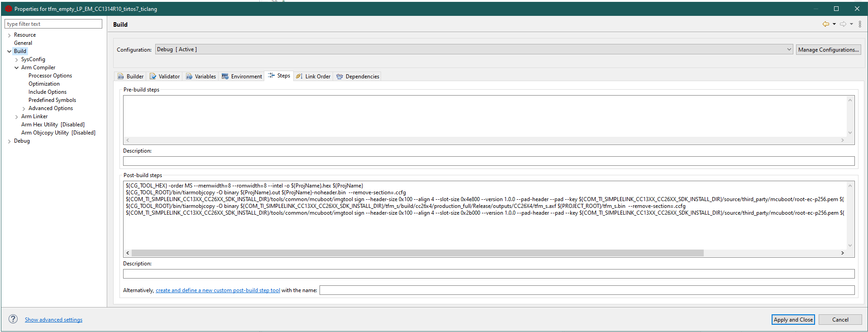
Task: Select Arm Hex Utility [Disabled] item
Action: click(53, 125)
